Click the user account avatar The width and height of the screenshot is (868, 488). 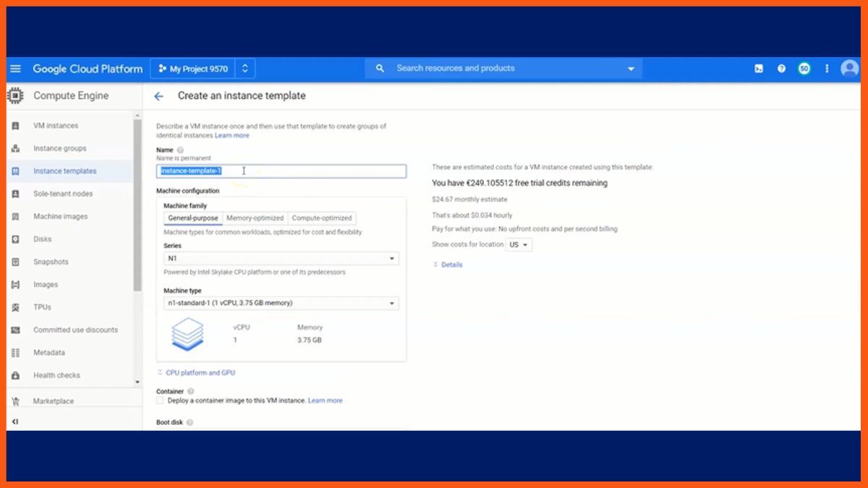coord(849,69)
